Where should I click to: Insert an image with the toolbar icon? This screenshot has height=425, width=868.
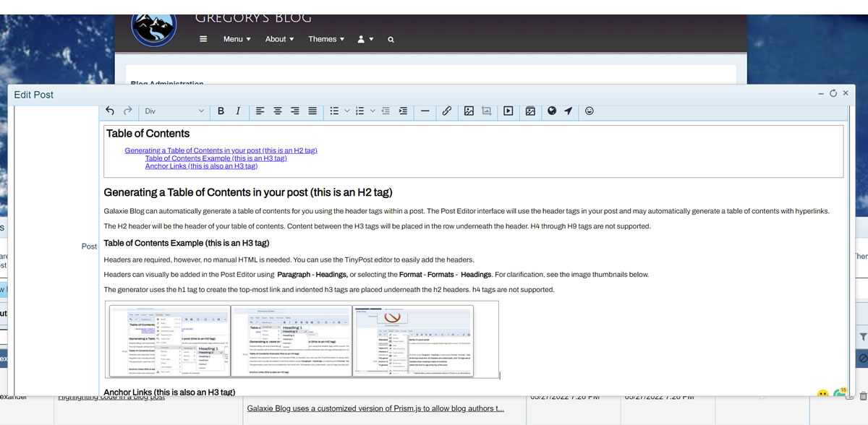(469, 111)
